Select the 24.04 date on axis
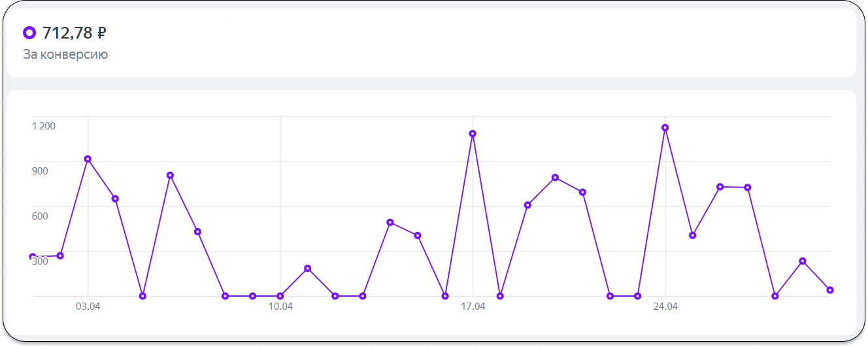The width and height of the screenshot is (868, 347). tap(665, 306)
